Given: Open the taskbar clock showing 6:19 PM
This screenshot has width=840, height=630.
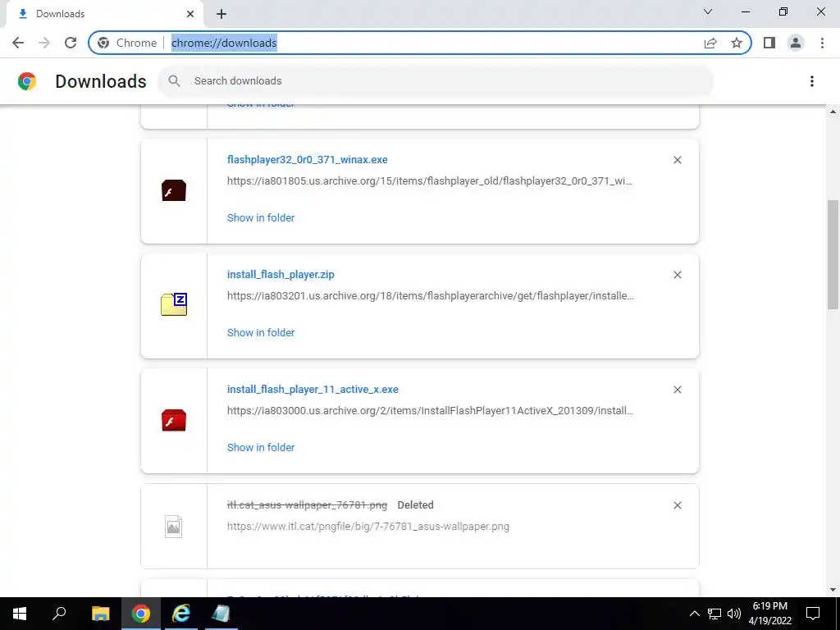Looking at the screenshot, I should 769,614.
